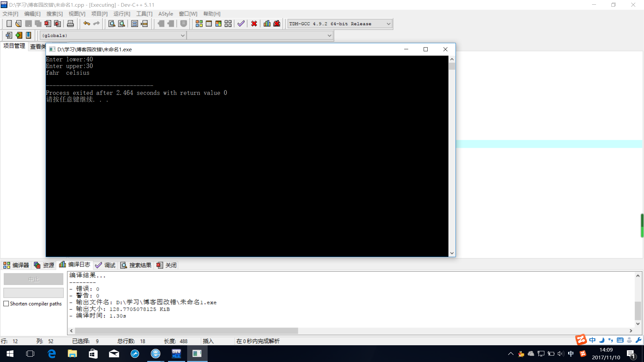Click the Compile and Run icon
The image size is (644, 362).
click(218, 24)
